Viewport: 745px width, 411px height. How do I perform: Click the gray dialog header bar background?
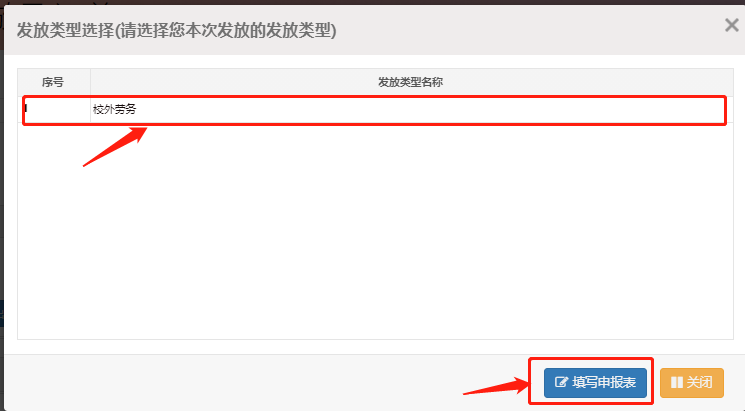pos(523,30)
